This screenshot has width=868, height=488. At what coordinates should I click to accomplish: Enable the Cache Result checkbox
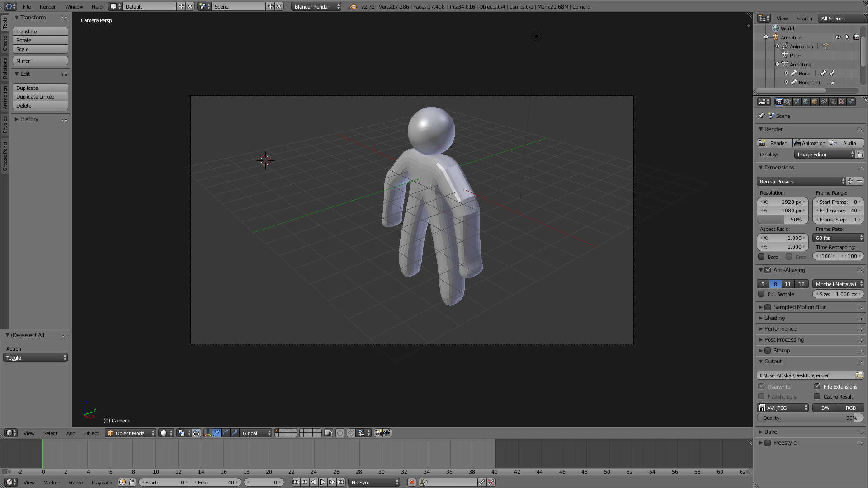coord(817,396)
